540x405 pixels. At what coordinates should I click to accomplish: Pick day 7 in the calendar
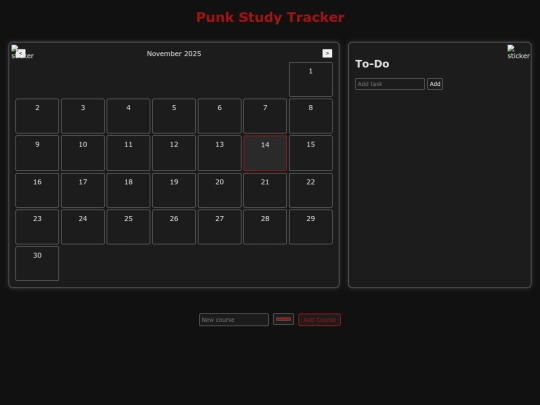click(265, 116)
